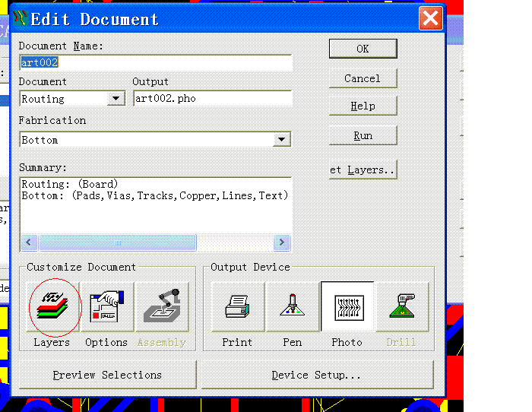Open the Routing document type combo box

tap(72, 98)
